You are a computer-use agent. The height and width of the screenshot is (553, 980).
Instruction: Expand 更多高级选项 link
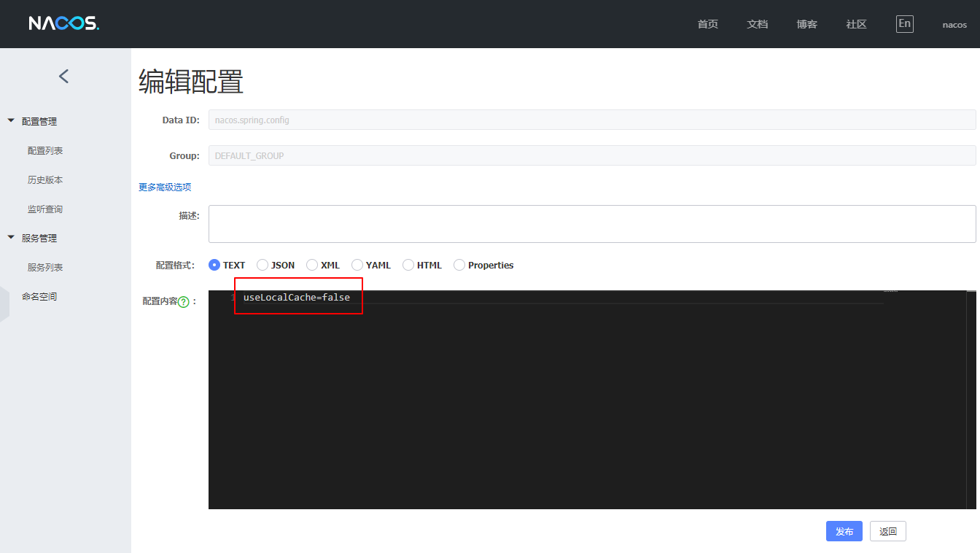[x=165, y=187]
